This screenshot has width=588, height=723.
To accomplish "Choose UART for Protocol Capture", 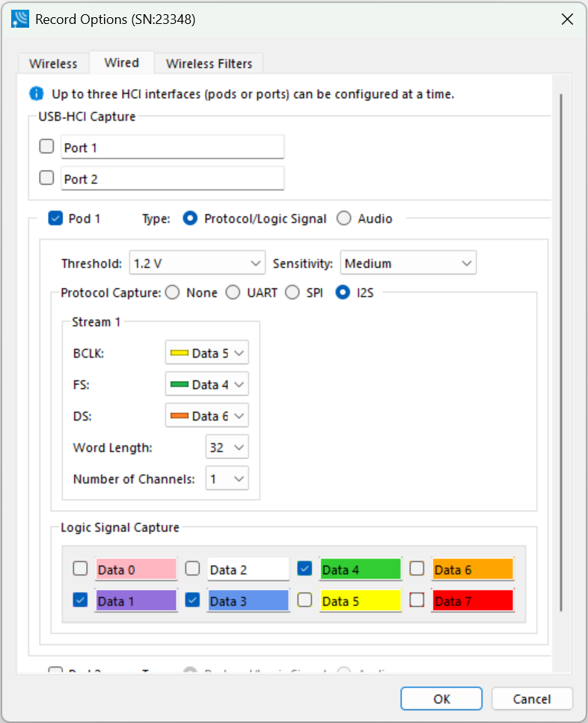I will coord(233,293).
